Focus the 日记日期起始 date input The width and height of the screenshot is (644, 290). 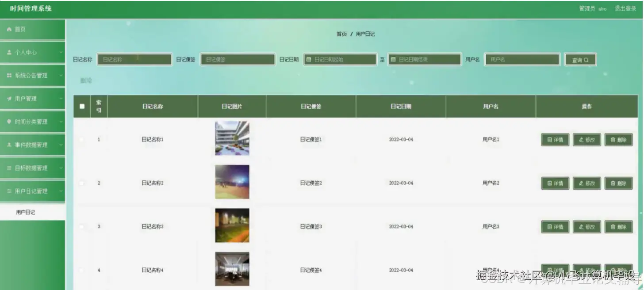pos(340,59)
